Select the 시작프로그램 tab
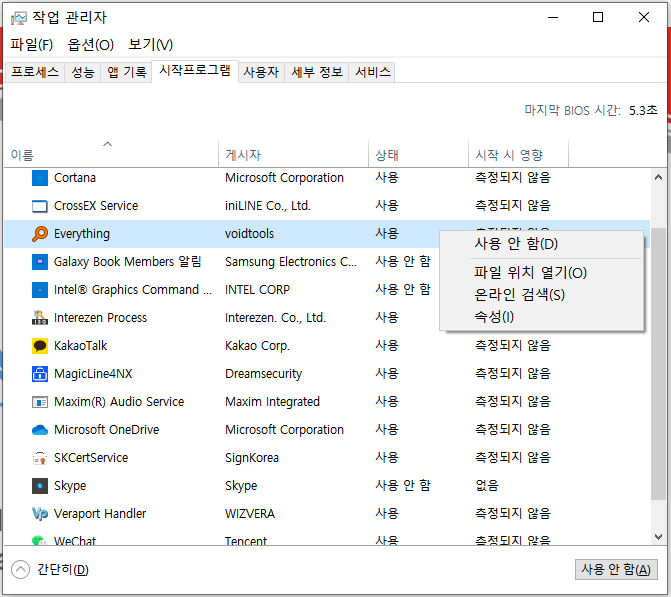 195,70
